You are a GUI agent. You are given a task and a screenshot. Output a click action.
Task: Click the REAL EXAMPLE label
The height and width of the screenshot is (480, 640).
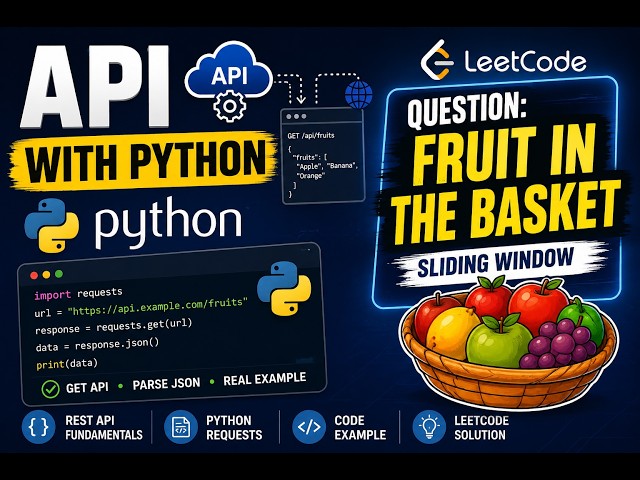264,379
